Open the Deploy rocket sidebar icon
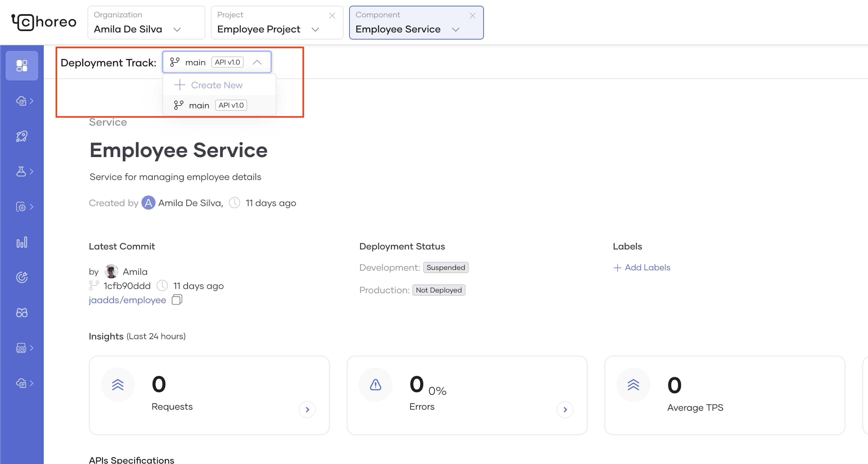Screen dimensions: 868x464 pyautogui.click(x=22, y=136)
